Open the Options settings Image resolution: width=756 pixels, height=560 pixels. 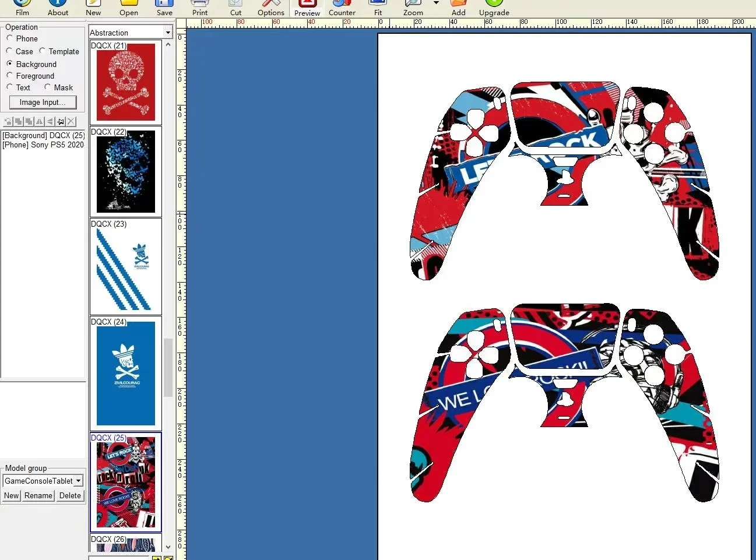click(x=271, y=8)
